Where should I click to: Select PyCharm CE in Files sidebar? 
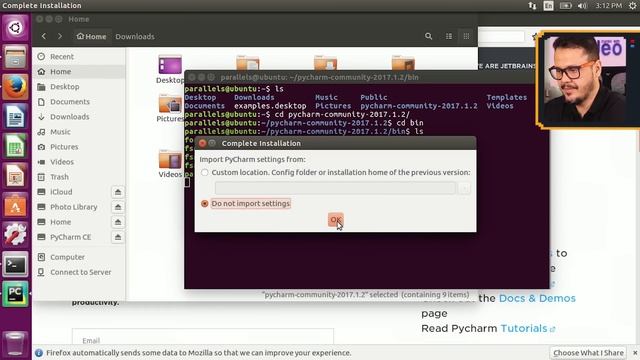(x=72, y=237)
